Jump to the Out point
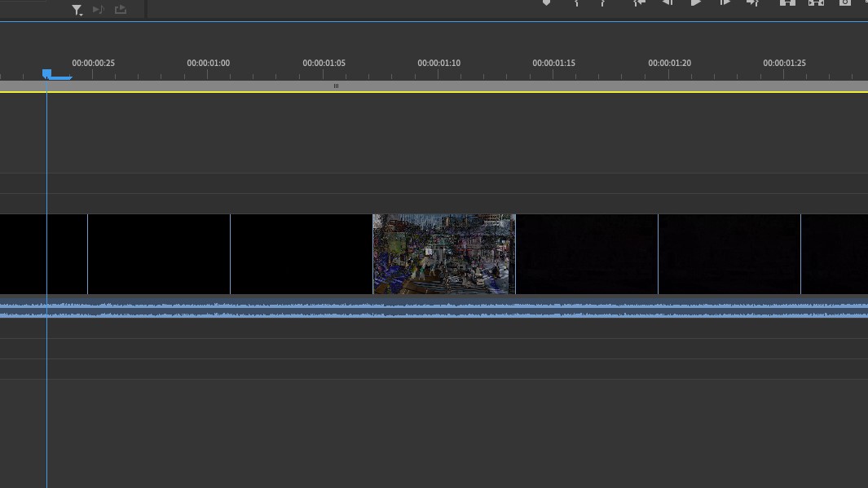 pyautogui.click(x=752, y=2)
